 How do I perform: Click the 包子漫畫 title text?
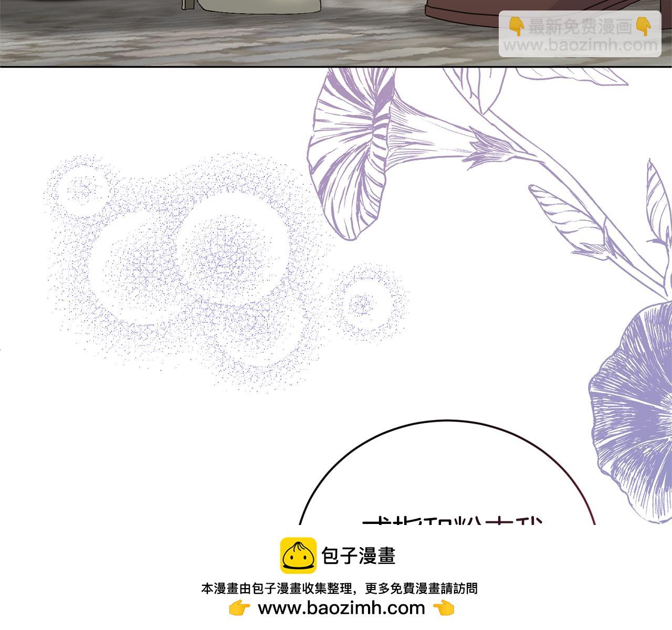[x=359, y=556]
